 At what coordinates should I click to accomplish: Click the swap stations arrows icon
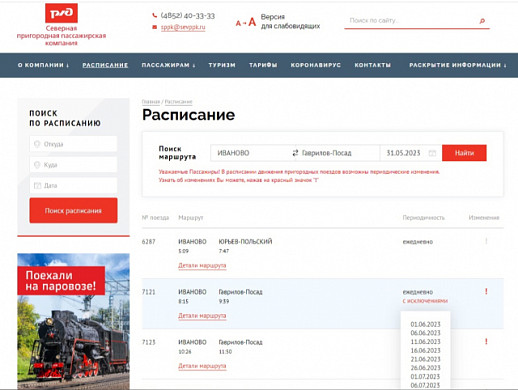tap(295, 153)
